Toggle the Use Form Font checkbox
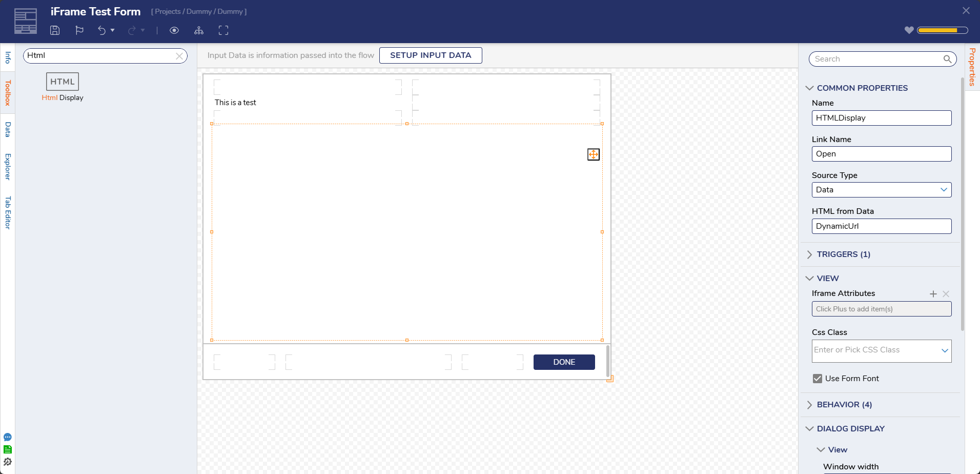980x474 pixels. [x=818, y=379]
